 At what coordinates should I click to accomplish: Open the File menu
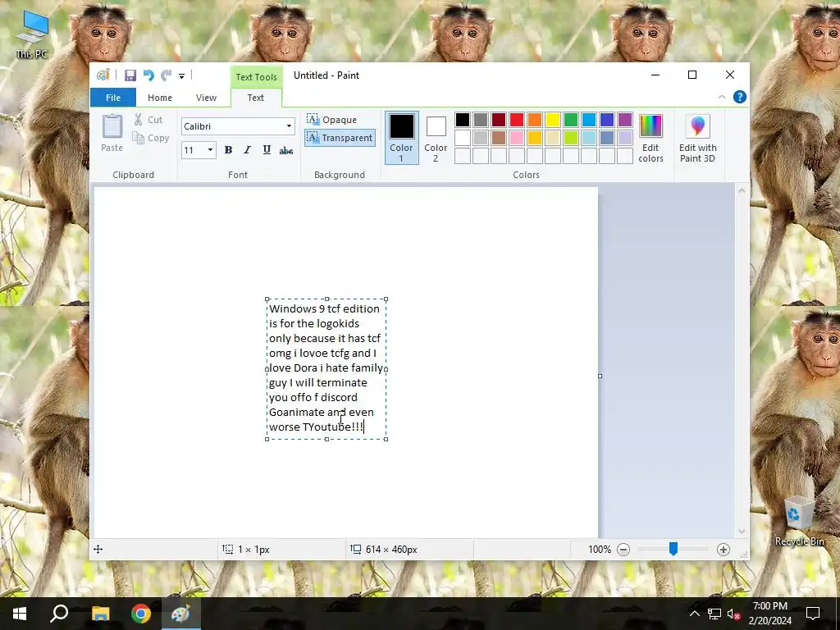(x=113, y=98)
